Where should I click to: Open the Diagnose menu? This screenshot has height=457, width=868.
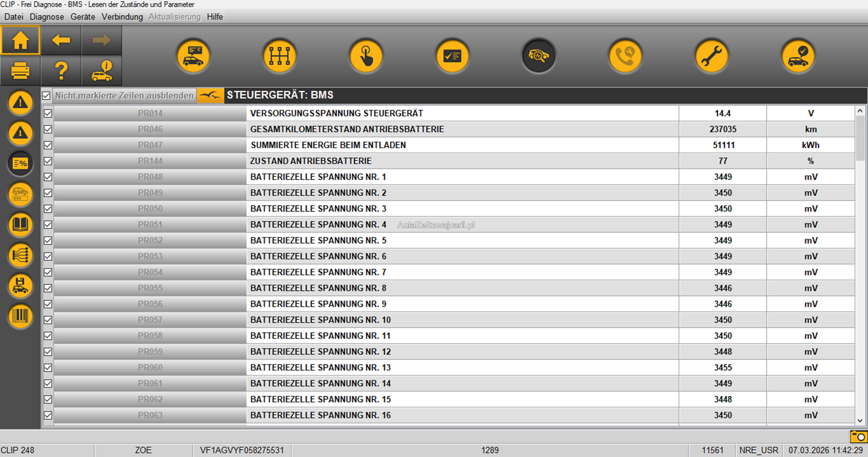[x=46, y=17]
